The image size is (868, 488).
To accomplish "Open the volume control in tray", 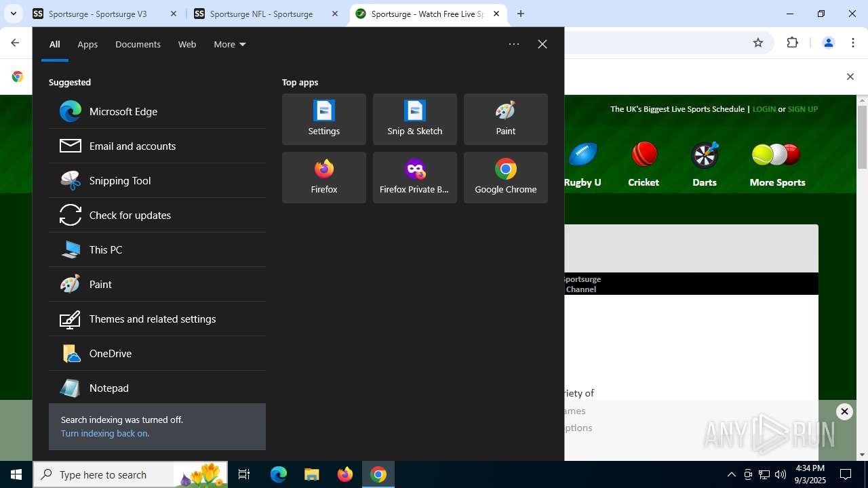I will tap(781, 474).
